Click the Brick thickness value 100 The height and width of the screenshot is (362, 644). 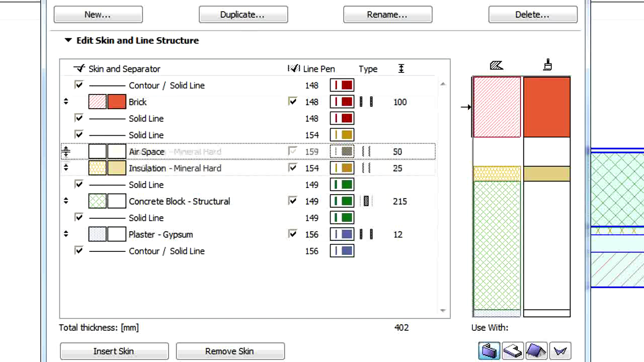pyautogui.click(x=400, y=102)
